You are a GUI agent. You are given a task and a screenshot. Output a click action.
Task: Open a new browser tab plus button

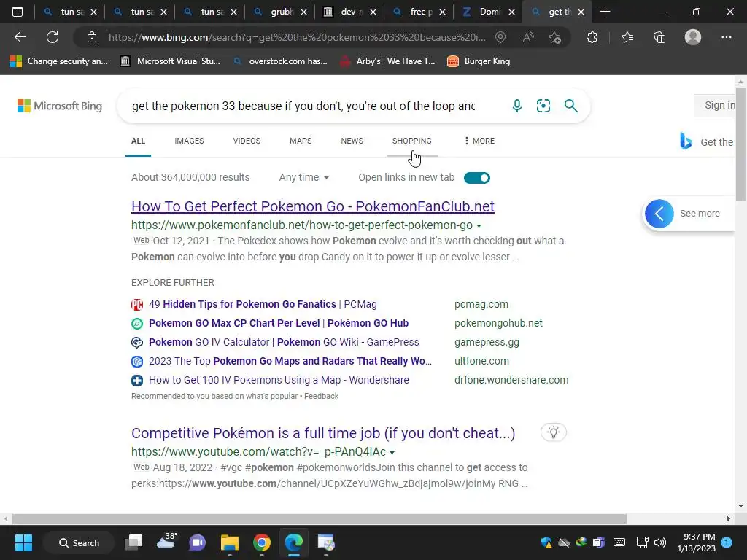click(605, 12)
